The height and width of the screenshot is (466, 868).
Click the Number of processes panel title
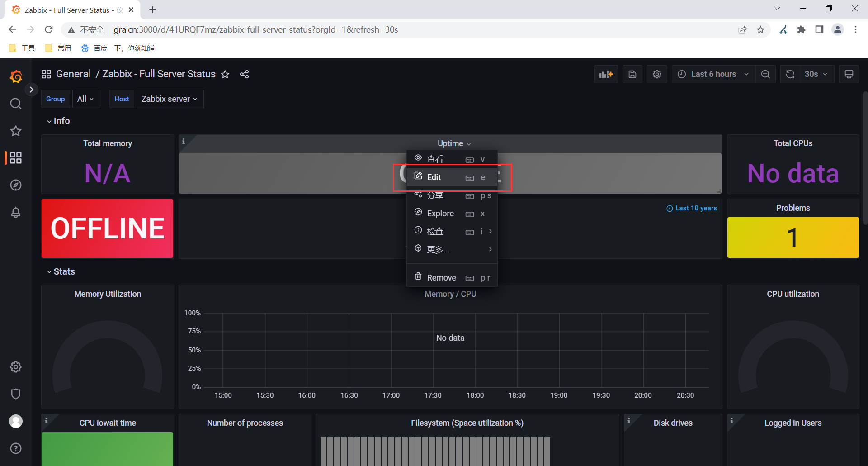click(x=245, y=423)
